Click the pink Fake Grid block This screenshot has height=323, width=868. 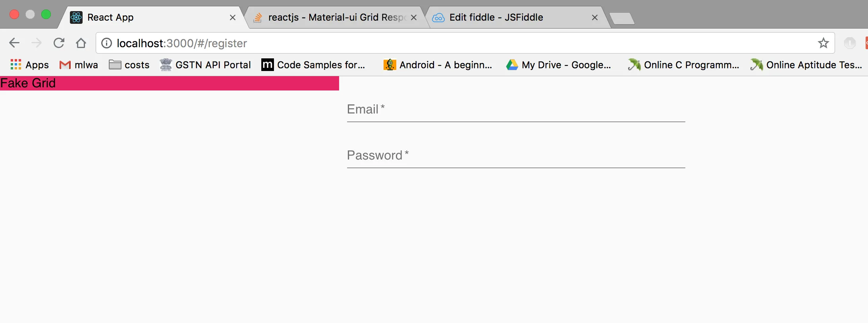[169, 83]
